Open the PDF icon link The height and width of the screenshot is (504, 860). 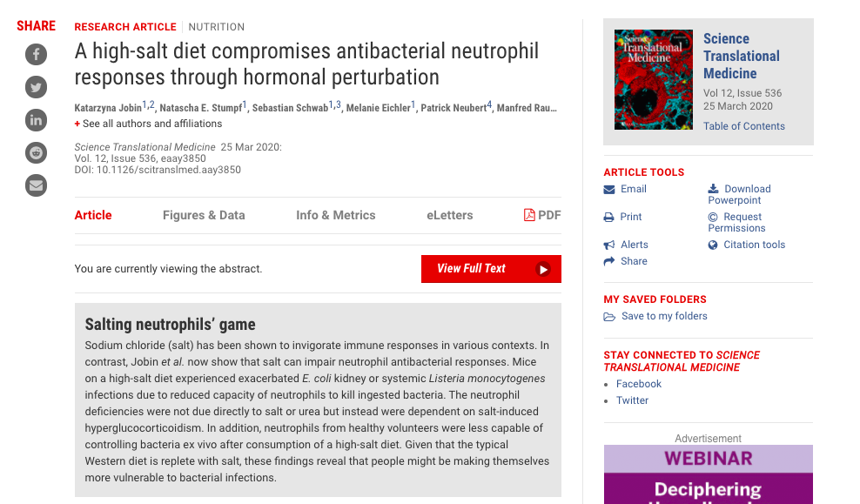(529, 215)
